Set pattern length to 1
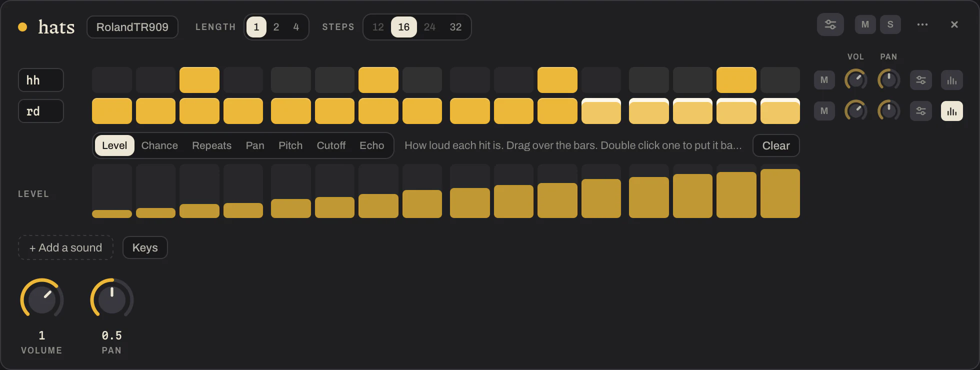980x370 pixels. click(256, 27)
